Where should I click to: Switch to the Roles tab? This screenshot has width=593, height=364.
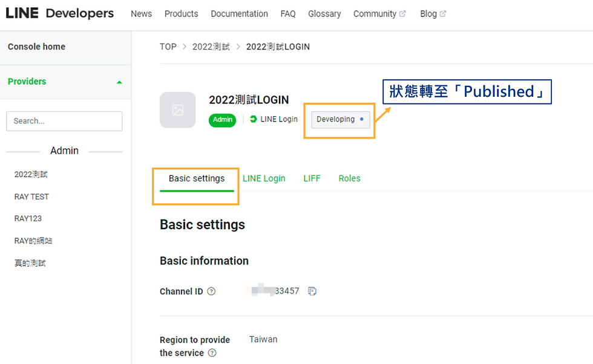[350, 178]
